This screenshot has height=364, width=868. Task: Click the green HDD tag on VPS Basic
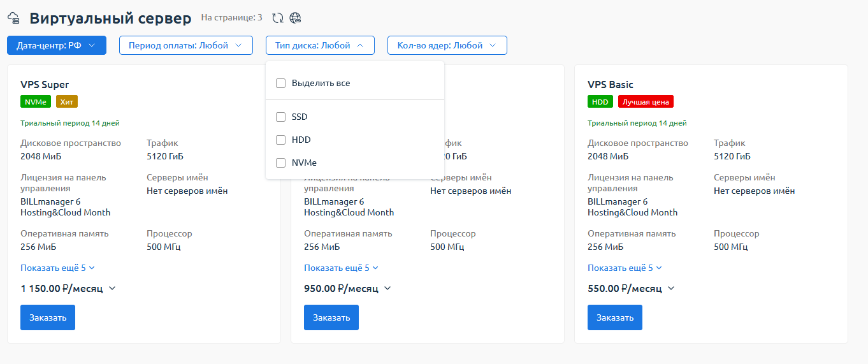[600, 101]
